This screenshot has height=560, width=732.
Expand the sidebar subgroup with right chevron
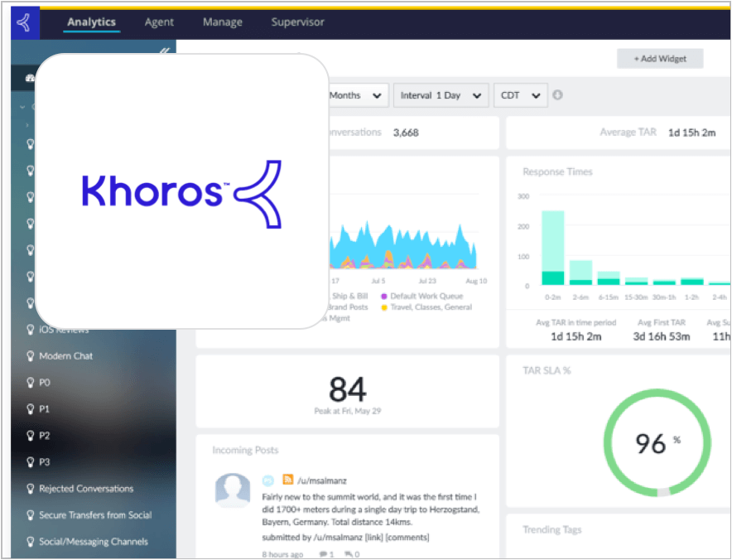27,125
